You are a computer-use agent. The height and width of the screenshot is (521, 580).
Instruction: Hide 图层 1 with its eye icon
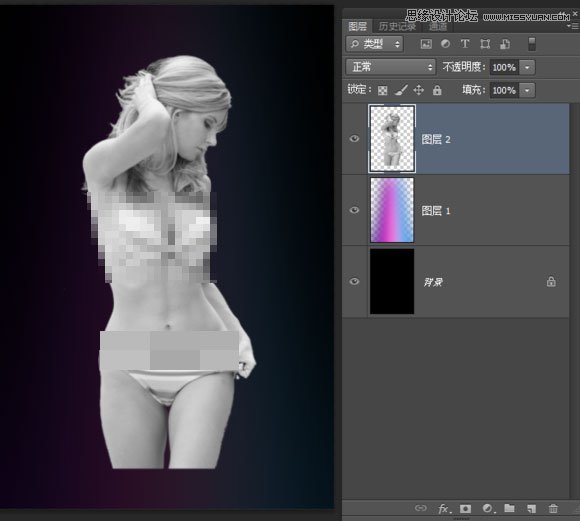point(354,210)
